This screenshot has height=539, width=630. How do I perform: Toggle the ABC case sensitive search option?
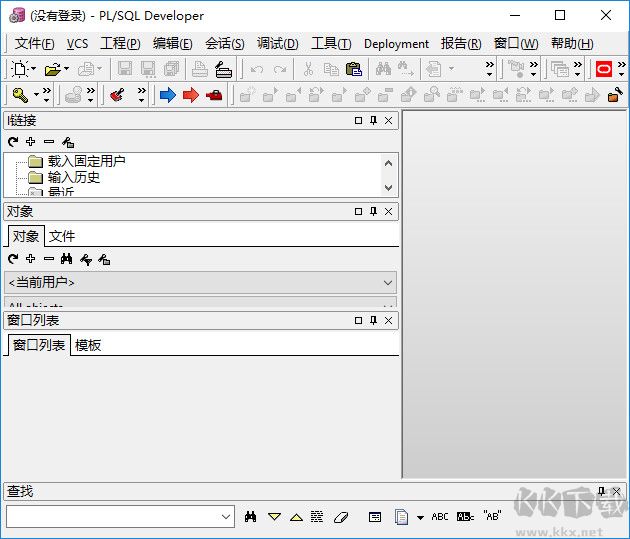coord(440,517)
